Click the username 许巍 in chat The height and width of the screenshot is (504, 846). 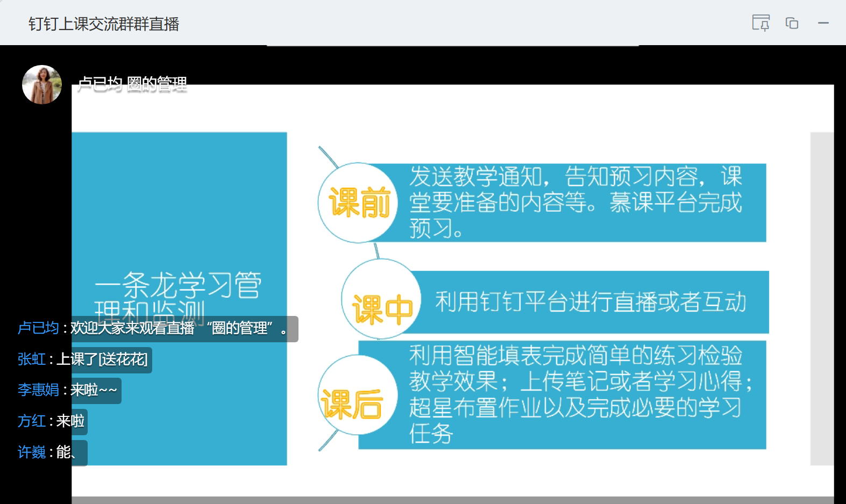31,452
